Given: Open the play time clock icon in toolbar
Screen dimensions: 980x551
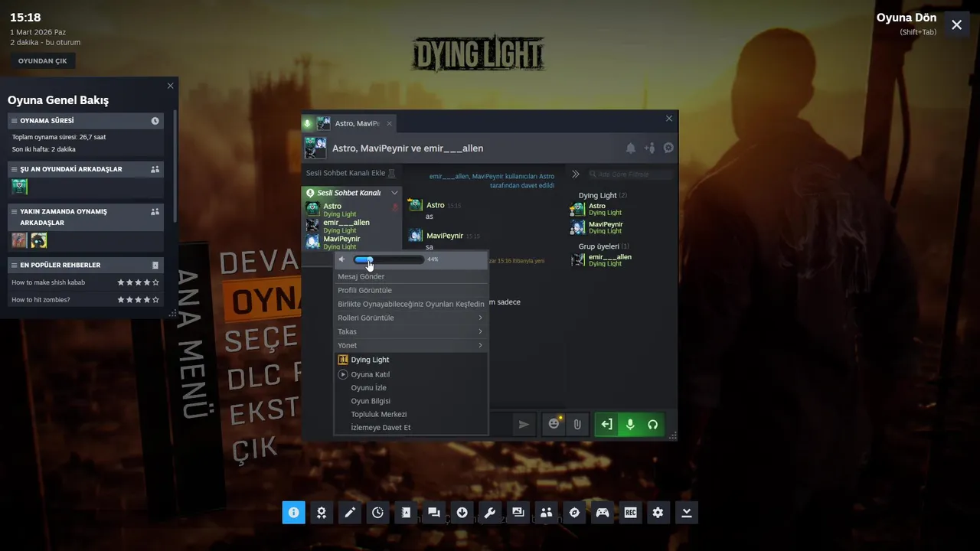Looking at the screenshot, I should click(x=377, y=513).
